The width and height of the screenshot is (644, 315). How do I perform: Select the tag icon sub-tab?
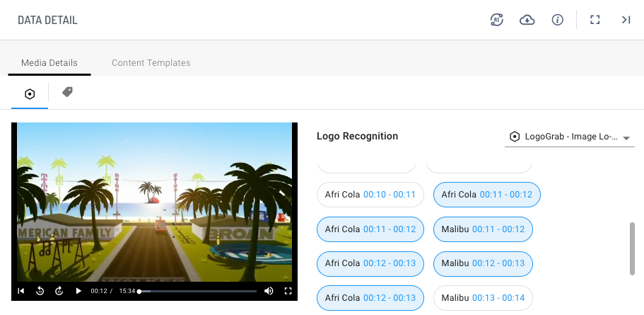coord(67,93)
